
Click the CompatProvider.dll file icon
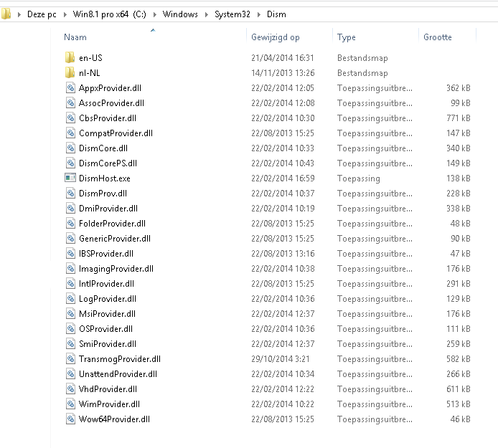[x=70, y=133]
